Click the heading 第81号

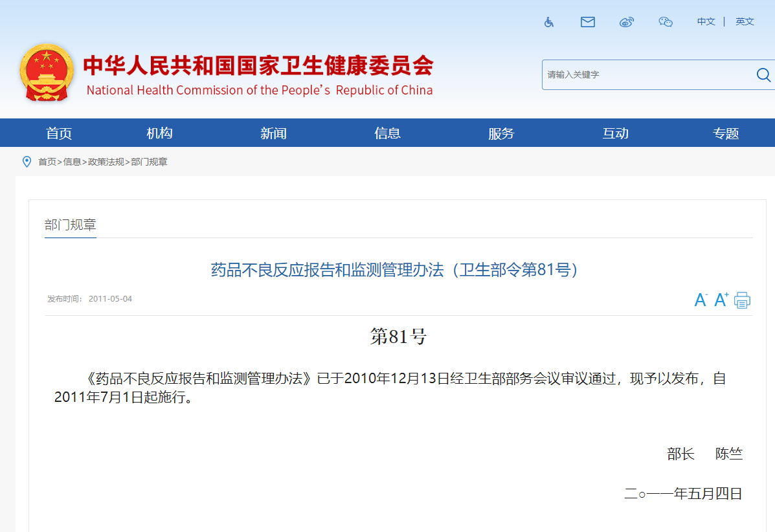coord(398,337)
